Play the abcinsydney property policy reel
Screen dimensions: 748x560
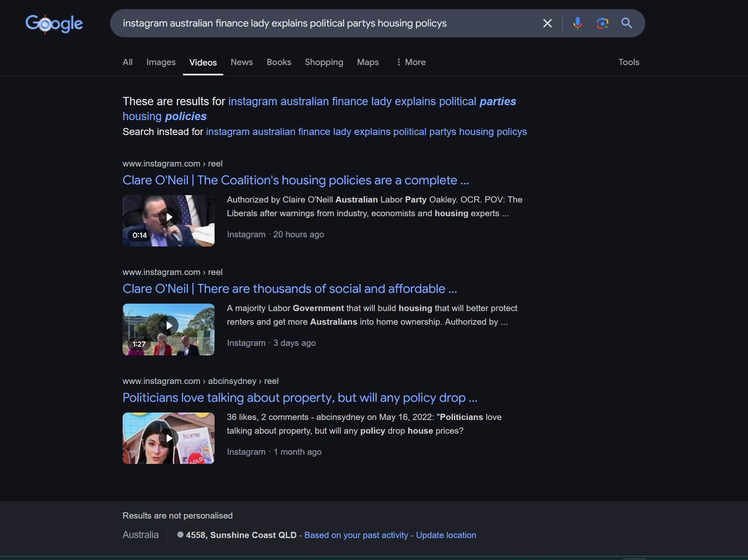coord(168,438)
